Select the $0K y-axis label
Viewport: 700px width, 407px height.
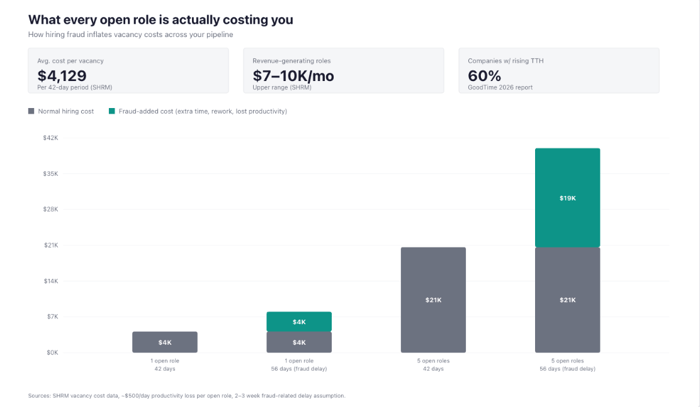pos(51,352)
